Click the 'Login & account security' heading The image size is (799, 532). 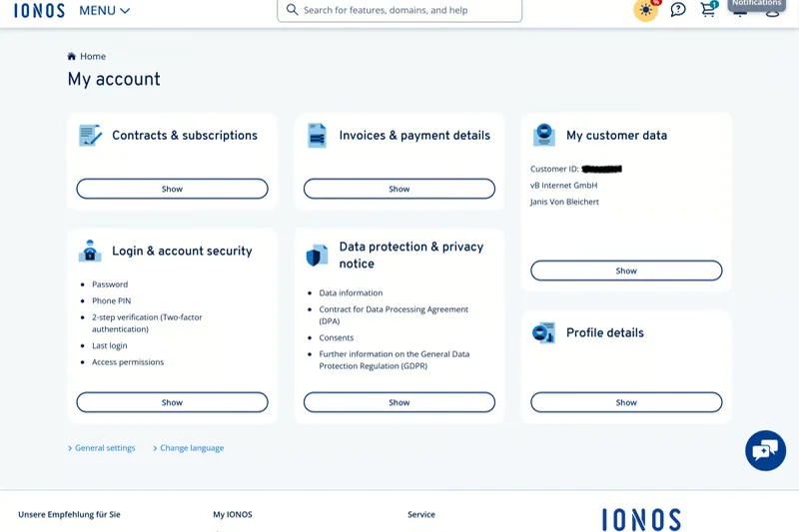[x=182, y=251]
